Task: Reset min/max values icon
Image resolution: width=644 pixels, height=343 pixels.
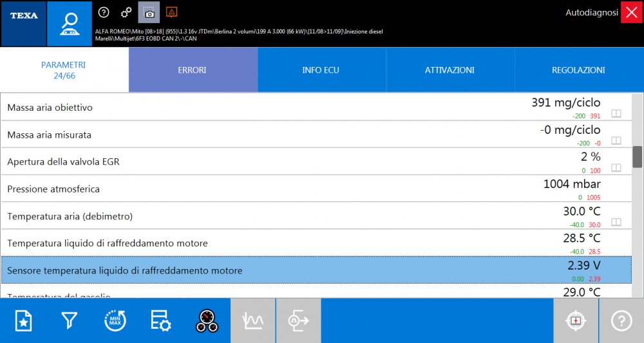Action: [115, 320]
